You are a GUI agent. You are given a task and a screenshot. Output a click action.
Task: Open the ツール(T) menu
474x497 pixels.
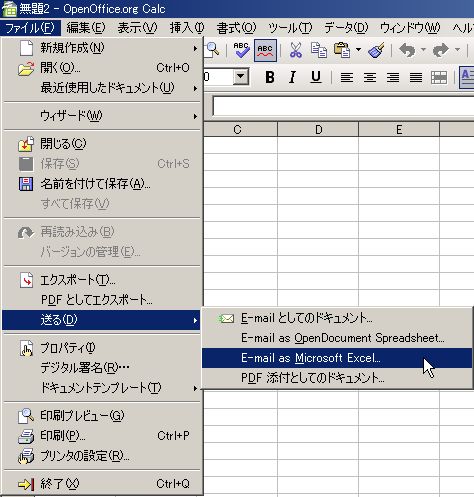pyautogui.click(x=290, y=28)
